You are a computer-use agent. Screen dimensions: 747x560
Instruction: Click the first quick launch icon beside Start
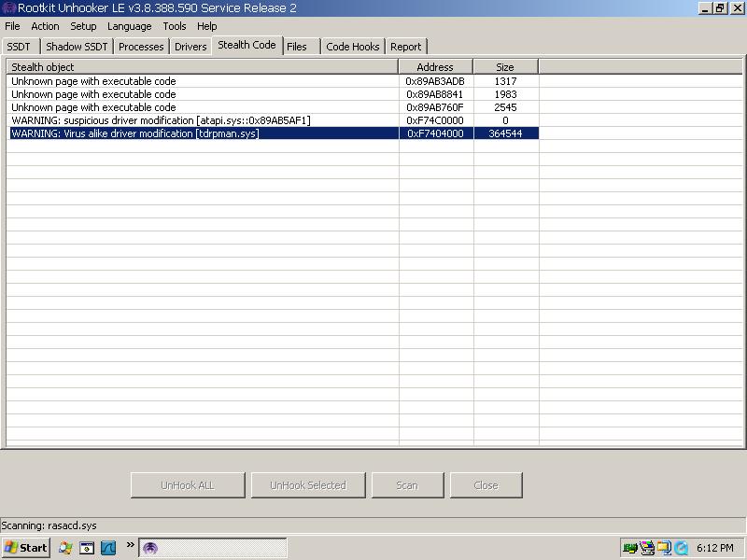point(65,548)
